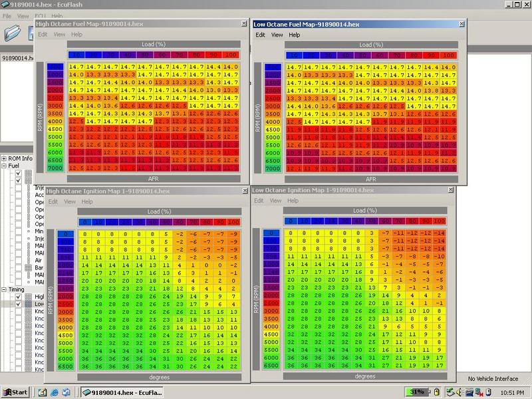Click the 31% power meter in the tray
Screen dimensions: 532x399
click(x=418, y=392)
